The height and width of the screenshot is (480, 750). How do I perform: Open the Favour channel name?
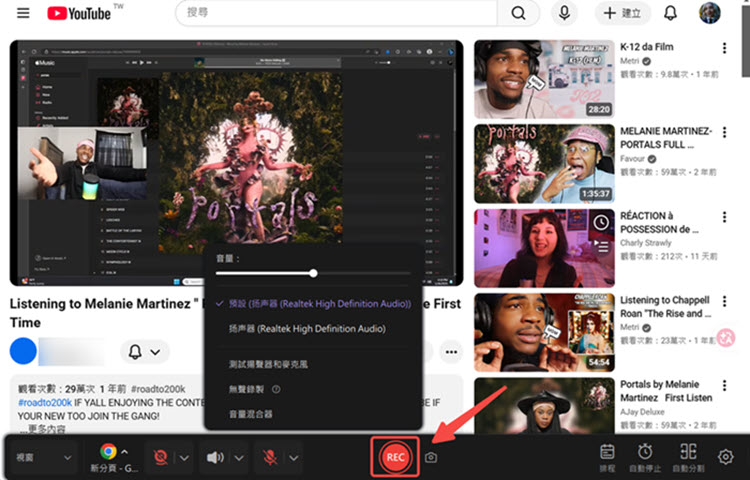pos(632,159)
